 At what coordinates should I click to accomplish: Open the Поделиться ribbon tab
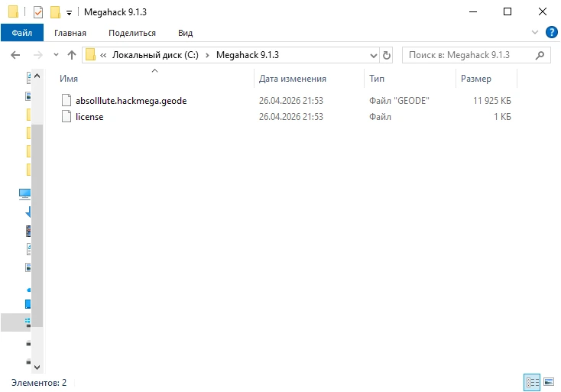(x=132, y=33)
